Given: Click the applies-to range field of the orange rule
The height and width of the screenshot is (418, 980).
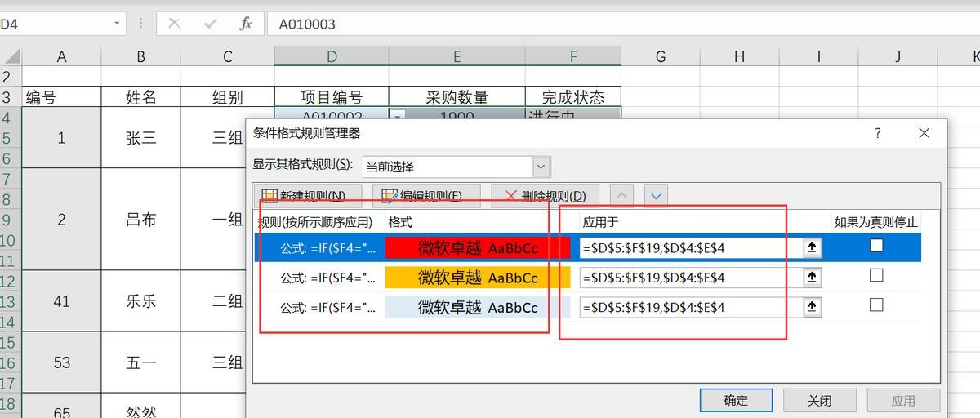Looking at the screenshot, I should [691, 278].
